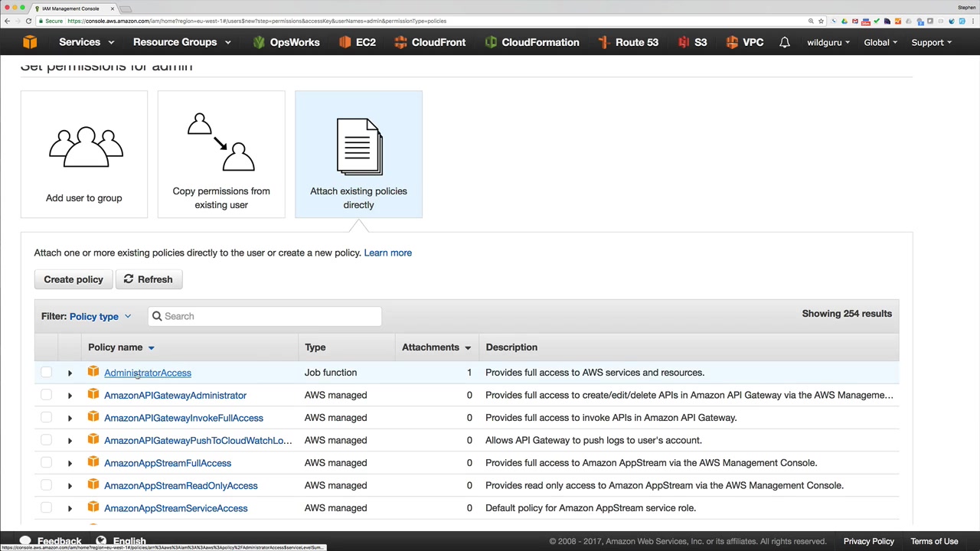
Task: Click the AWS home cube icon
Action: click(30, 42)
